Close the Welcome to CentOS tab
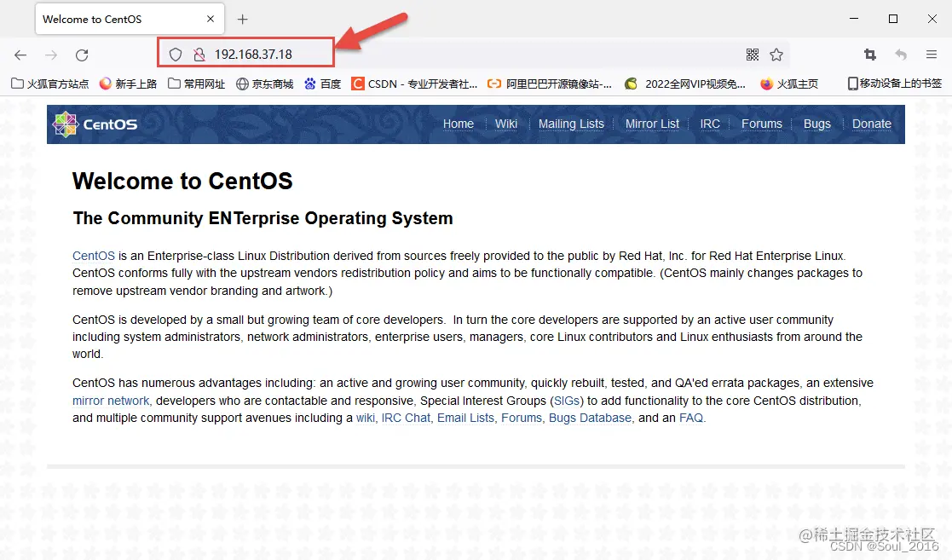Image resolution: width=952 pixels, height=560 pixels. point(210,19)
